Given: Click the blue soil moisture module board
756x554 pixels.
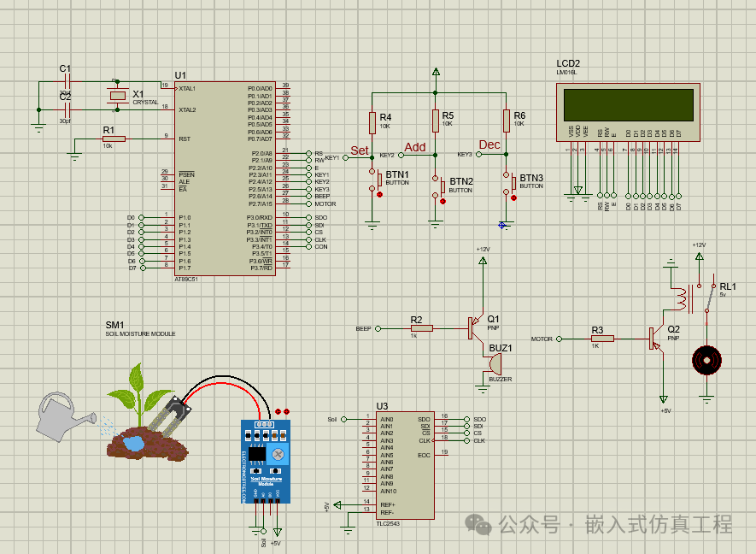Looking at the screenshot, I should pyautogui.click(x=265, y=463).
